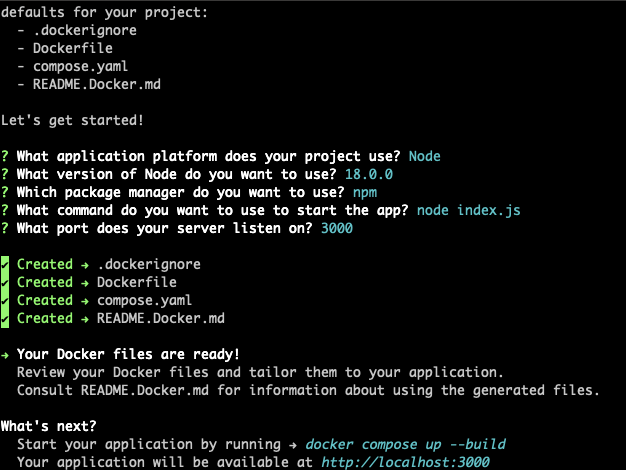
Task: Click the green checkmark beside .dockerignore created
Action: pos(5,264)
